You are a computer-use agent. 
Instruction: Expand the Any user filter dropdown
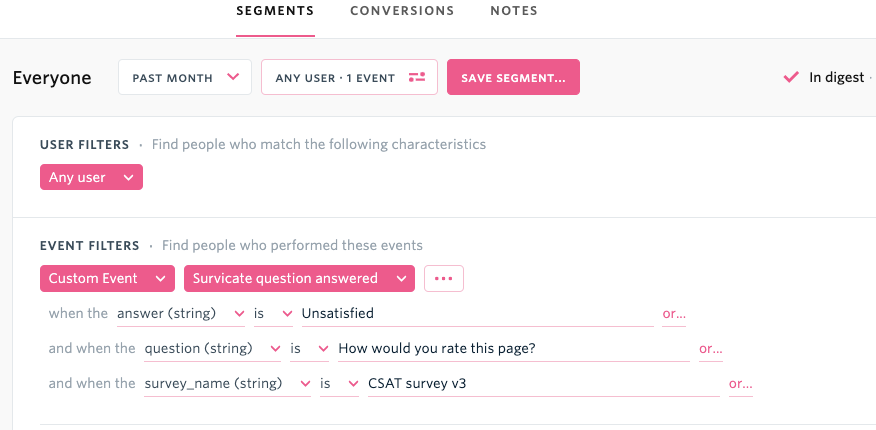91,177
